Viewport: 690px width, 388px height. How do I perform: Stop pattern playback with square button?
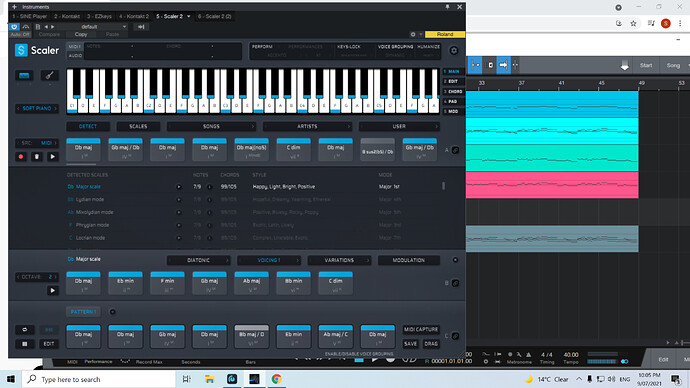coord(25,344)
